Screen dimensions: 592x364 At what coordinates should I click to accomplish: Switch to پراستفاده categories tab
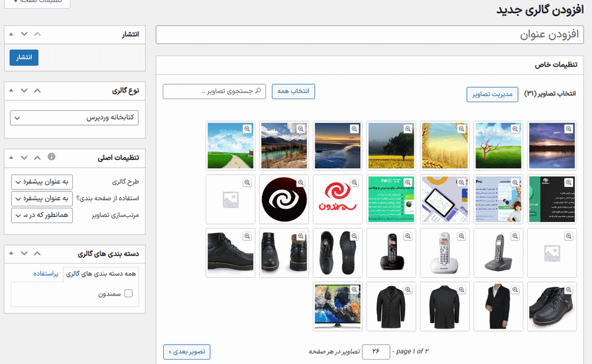45,274
